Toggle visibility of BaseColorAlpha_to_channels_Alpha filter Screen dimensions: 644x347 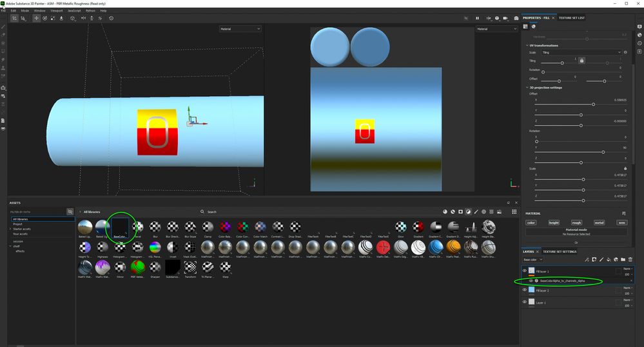tap(531, 281)
